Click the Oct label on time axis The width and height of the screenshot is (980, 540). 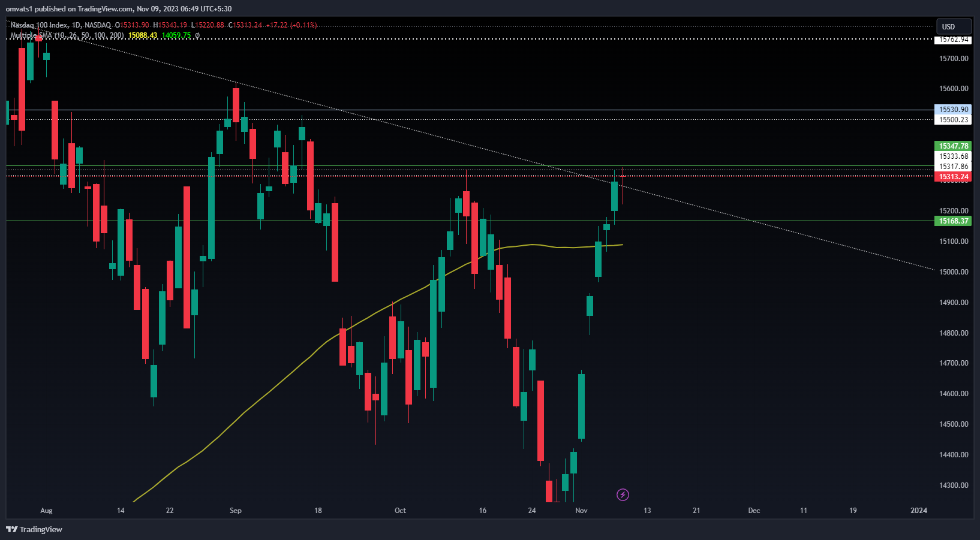[400, 511]
